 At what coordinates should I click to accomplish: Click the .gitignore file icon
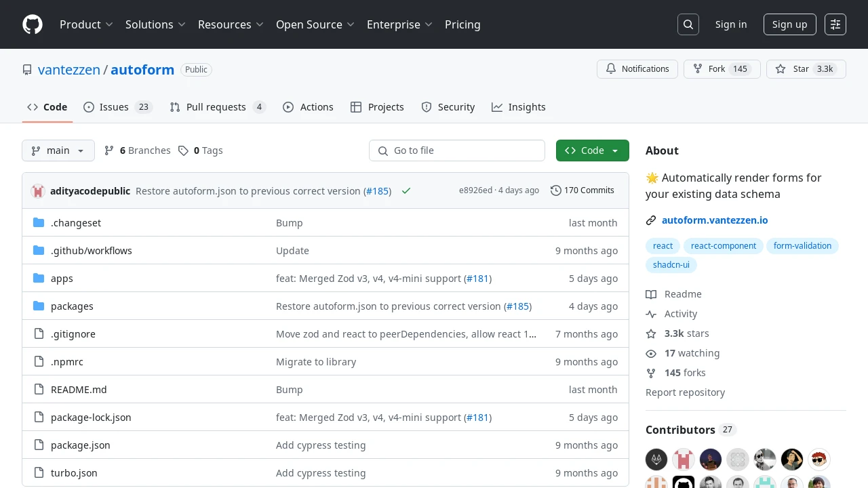click(x=39, y=334)
